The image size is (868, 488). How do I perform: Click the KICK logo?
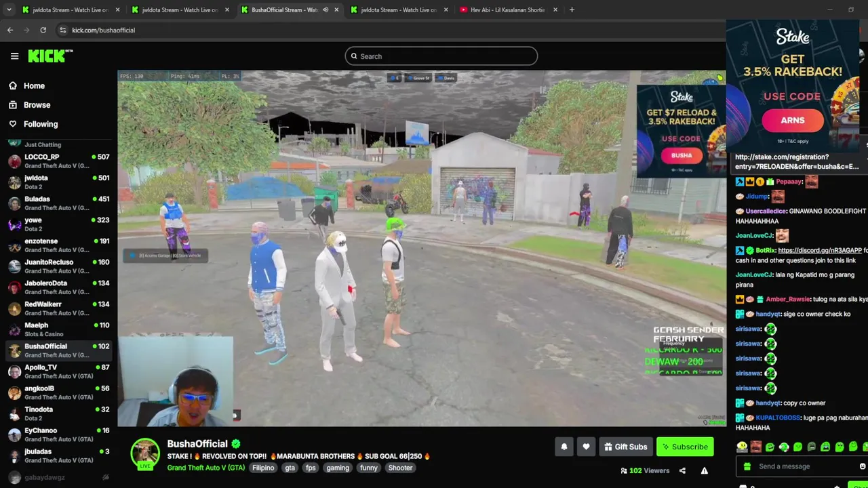point(50,56)
